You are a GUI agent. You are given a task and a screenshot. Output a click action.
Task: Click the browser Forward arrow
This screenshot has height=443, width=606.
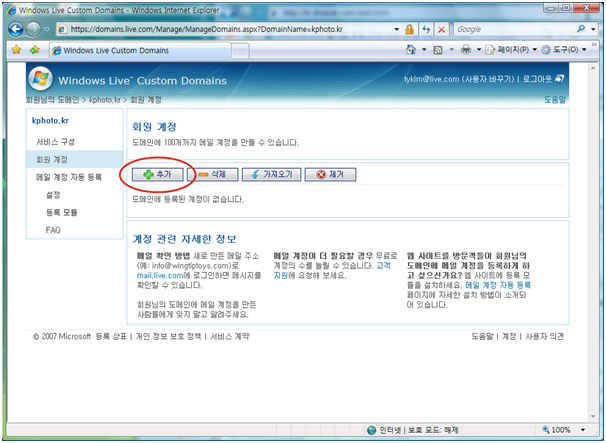[x=34, y=29]
